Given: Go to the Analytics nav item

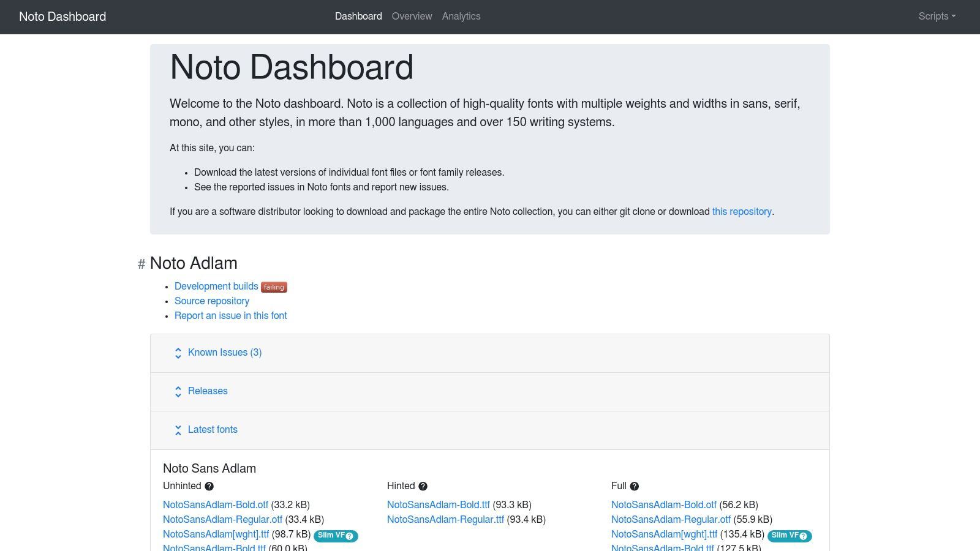Looking at the screenshot, I should 461,17.
